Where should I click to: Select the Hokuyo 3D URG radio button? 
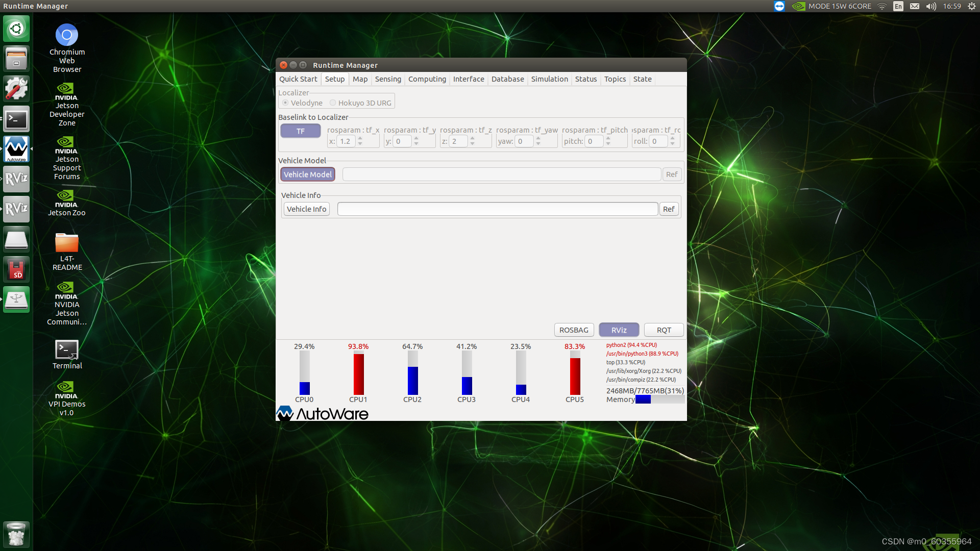tap(333, 103)
